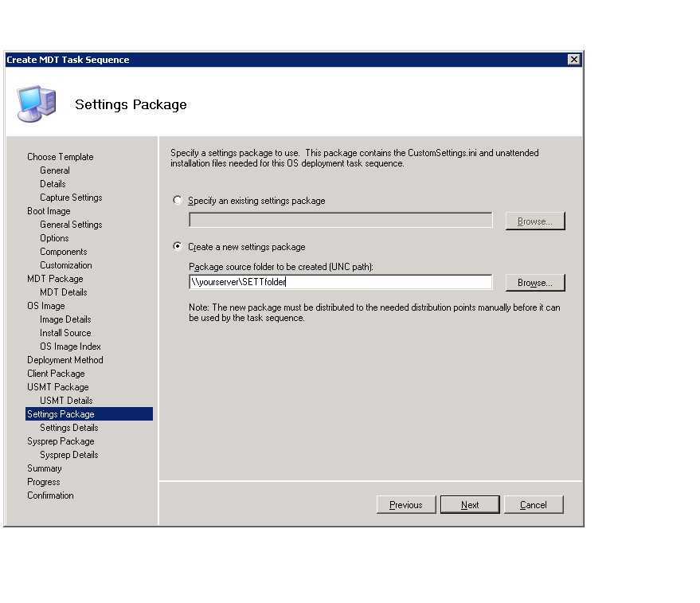Select the Deployment Method step
Viewport: 700px width, 603px height.
pos(65,360)
